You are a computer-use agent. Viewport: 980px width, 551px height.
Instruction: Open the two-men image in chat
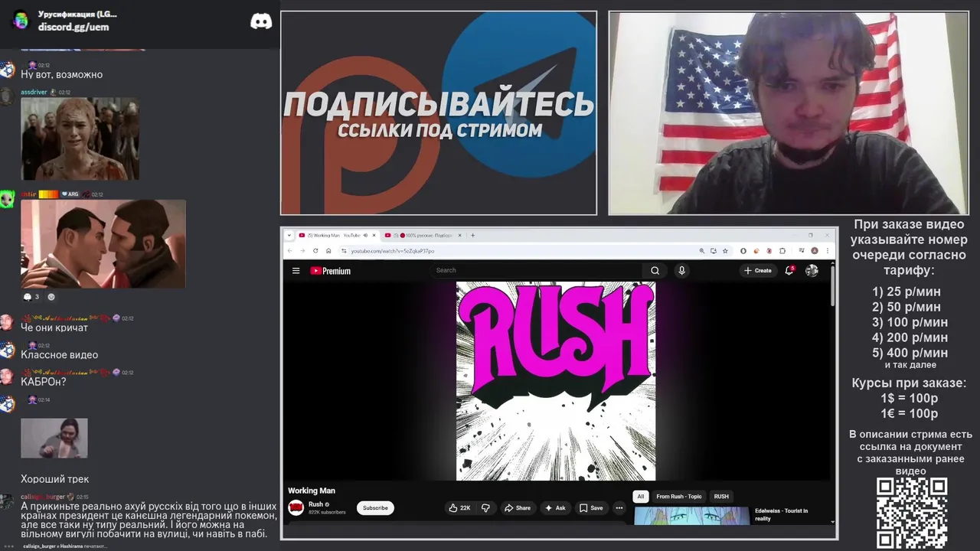[103, 244]
